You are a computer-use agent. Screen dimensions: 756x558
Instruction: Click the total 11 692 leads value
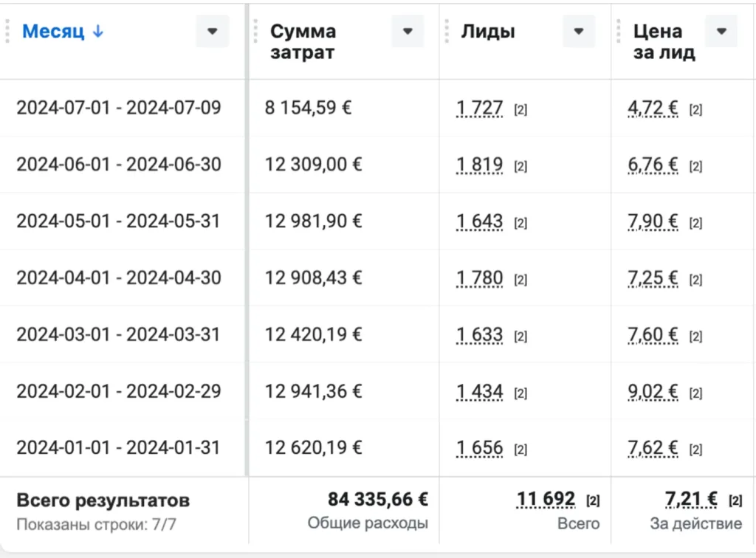tap(546, 499)
